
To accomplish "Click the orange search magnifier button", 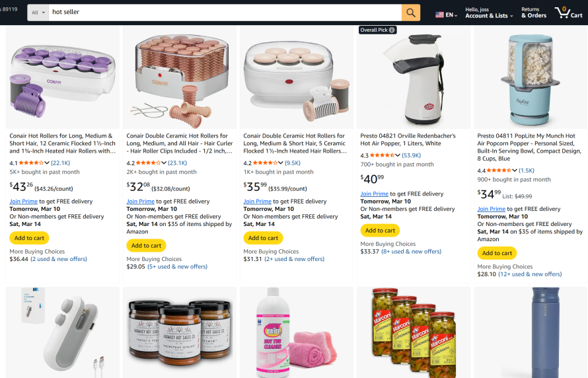I will pyautogui.click(x=411, y=13).
